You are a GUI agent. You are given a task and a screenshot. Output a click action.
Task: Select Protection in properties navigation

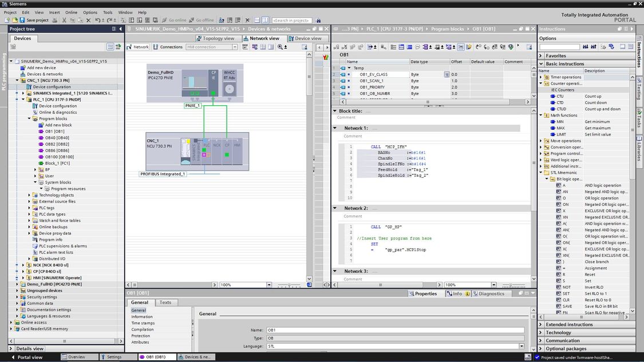[140, 336]
